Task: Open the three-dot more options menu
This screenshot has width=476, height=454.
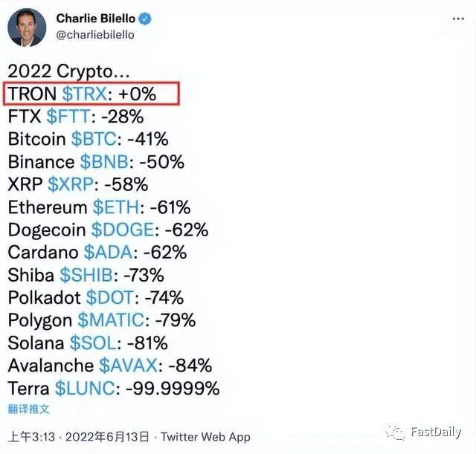Action: coord(458,19)
